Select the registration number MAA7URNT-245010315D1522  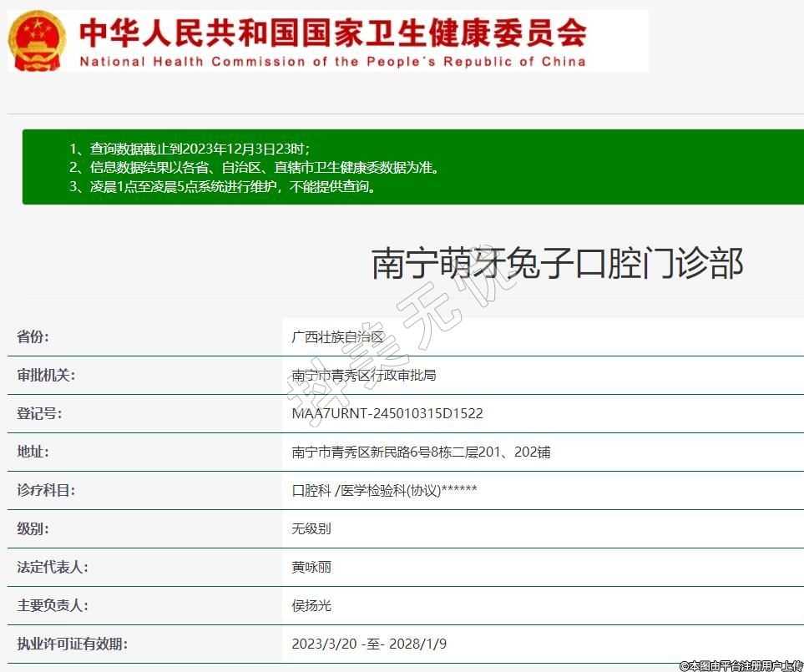387,414
